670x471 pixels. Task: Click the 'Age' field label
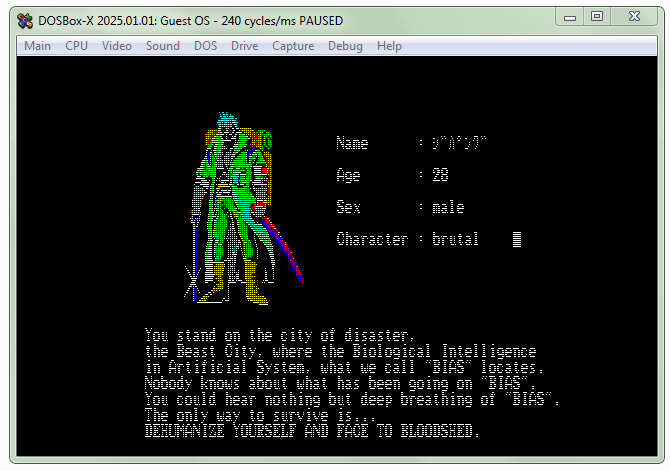348,175
